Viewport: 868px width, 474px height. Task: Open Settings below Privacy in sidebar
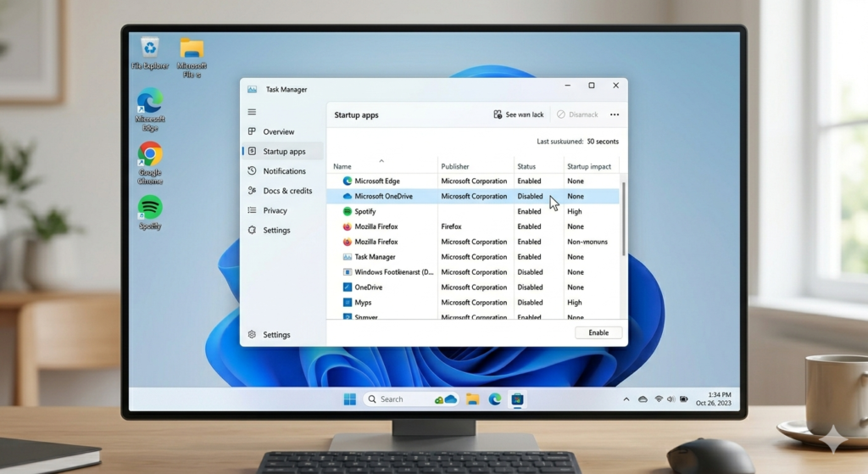tap(283, 230)
